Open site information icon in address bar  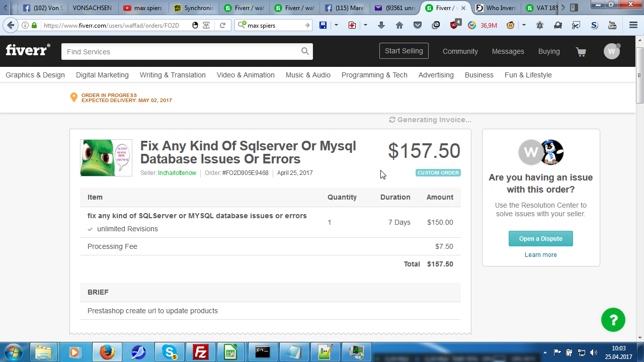click(25, 25)
